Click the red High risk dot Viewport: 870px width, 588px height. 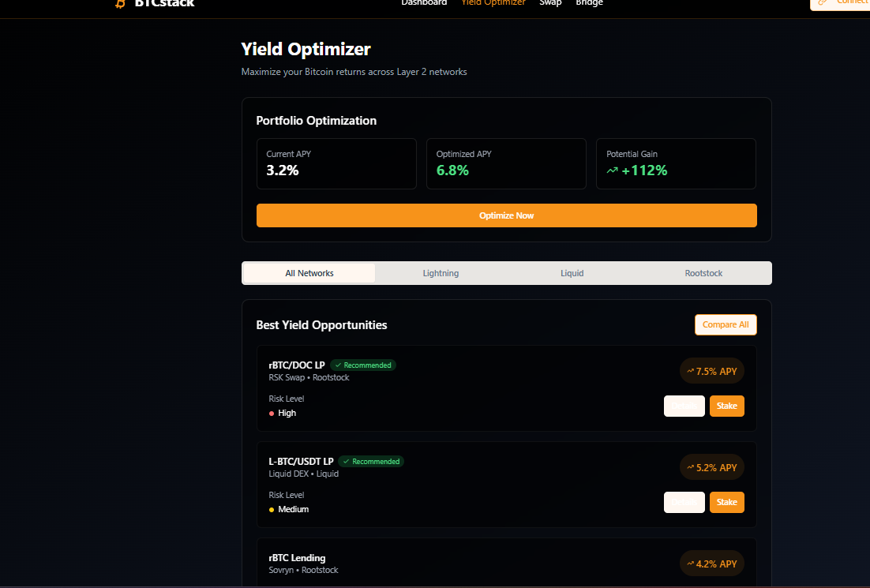[272, 414]
